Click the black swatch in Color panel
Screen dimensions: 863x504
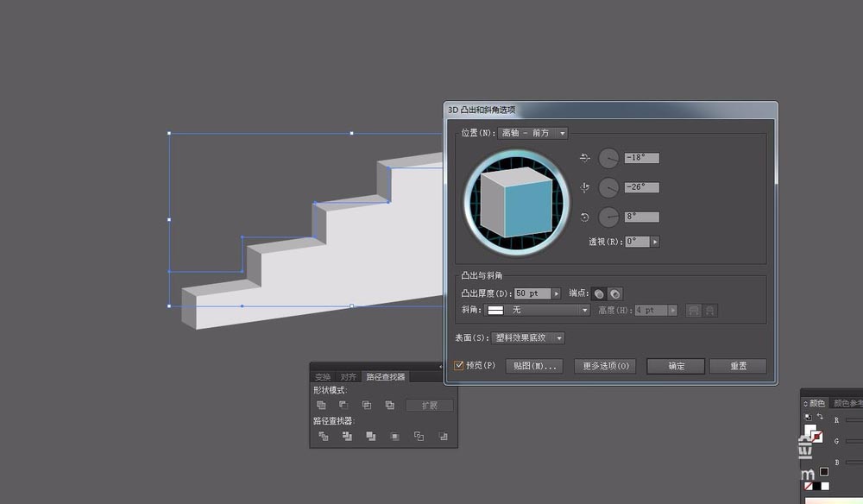816,487
